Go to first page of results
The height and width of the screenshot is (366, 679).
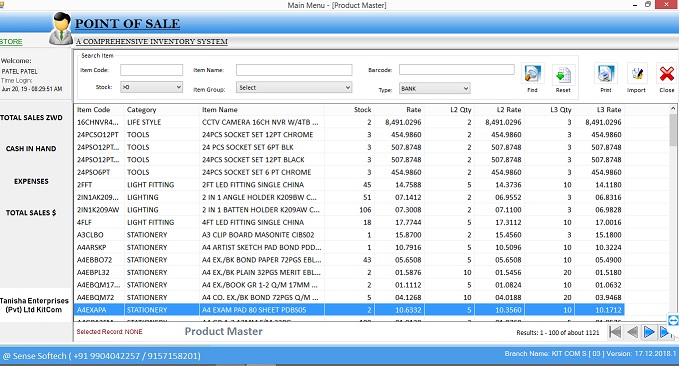(x=615, y=332)
